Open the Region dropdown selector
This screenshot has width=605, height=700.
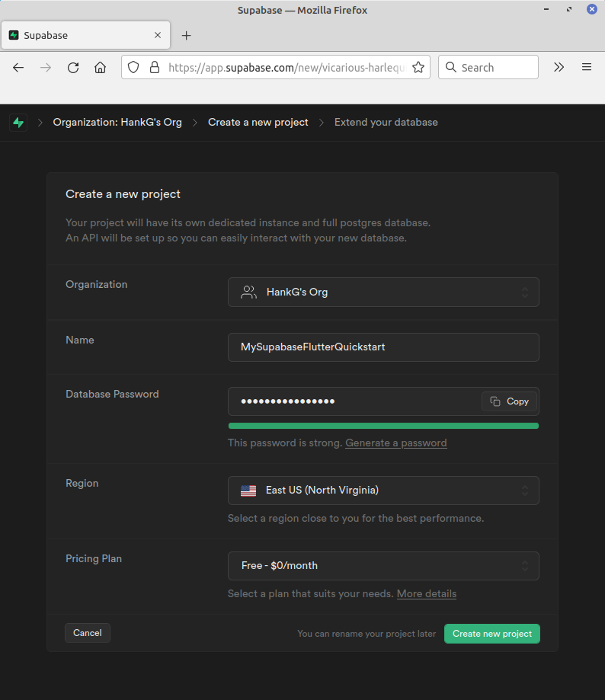(383, 491)
